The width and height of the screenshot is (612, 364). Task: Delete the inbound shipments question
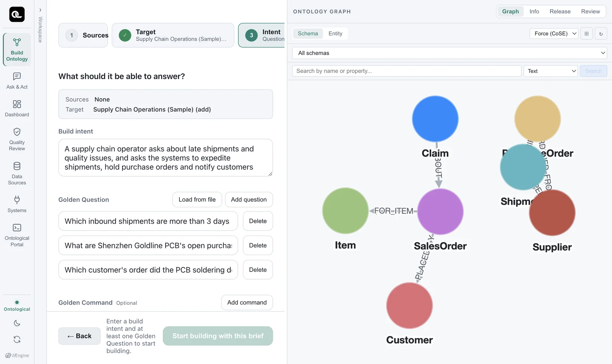pyautogui.click(x=258, y=221)
